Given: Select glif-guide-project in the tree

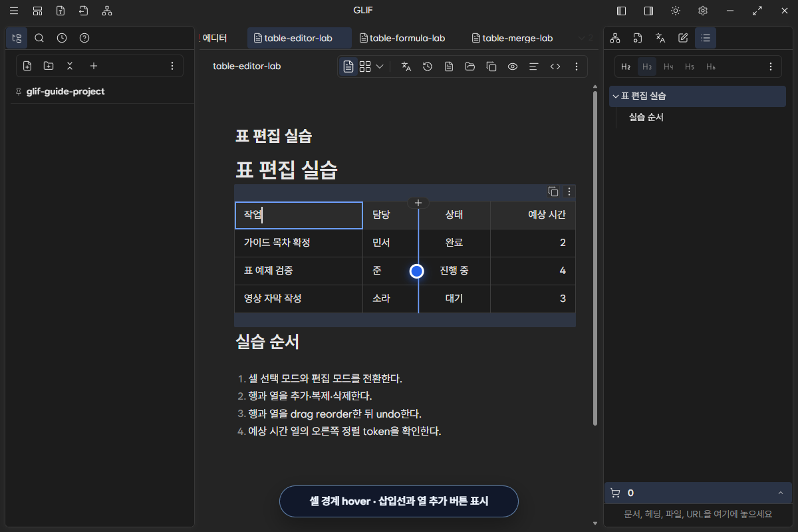Looking at the screenshot, I should tap(65, 92).
